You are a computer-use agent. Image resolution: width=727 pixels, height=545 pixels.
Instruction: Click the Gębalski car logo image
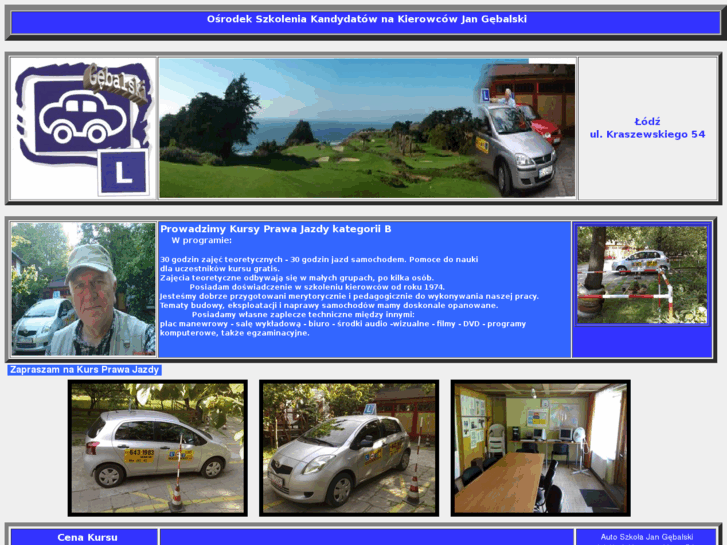click(x=83, y=128)
